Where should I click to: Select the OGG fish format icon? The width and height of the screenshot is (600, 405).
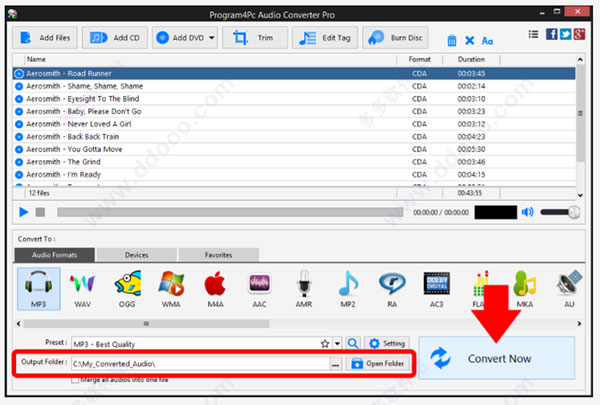pos(127,289)
